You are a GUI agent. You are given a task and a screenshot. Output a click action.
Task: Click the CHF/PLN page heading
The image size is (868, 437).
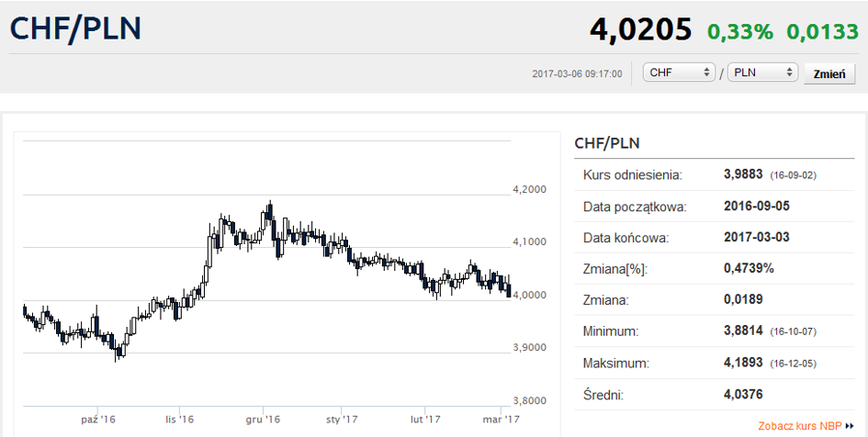[76, 28]
